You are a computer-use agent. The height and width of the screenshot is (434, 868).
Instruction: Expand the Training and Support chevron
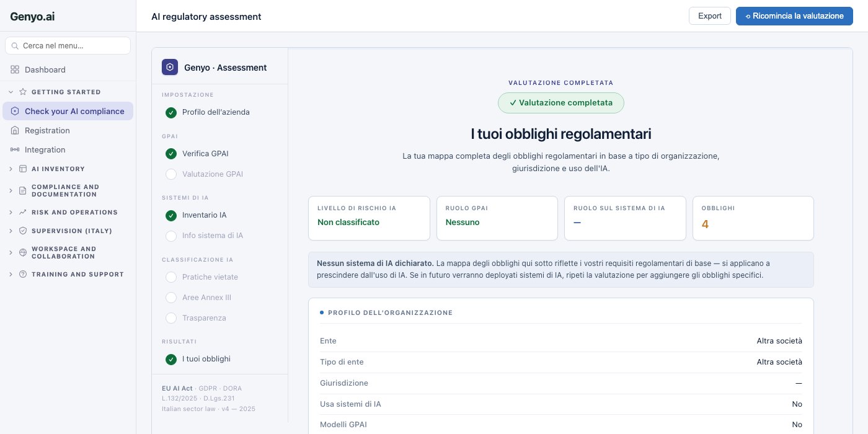click(x=11, y=274)
